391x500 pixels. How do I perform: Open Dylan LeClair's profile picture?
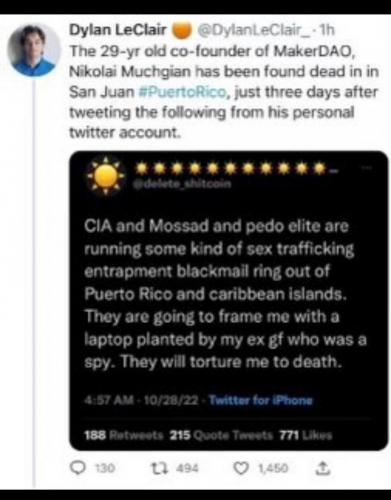pos(34,51)
